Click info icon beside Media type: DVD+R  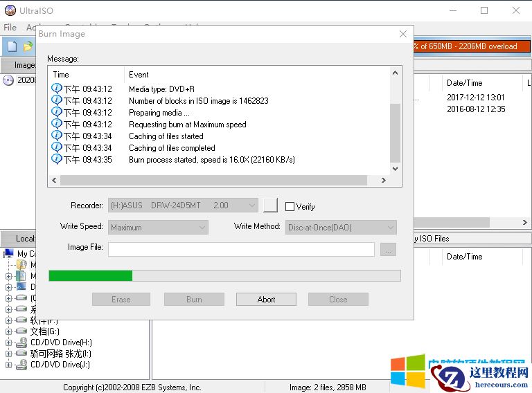pos(57,89)
